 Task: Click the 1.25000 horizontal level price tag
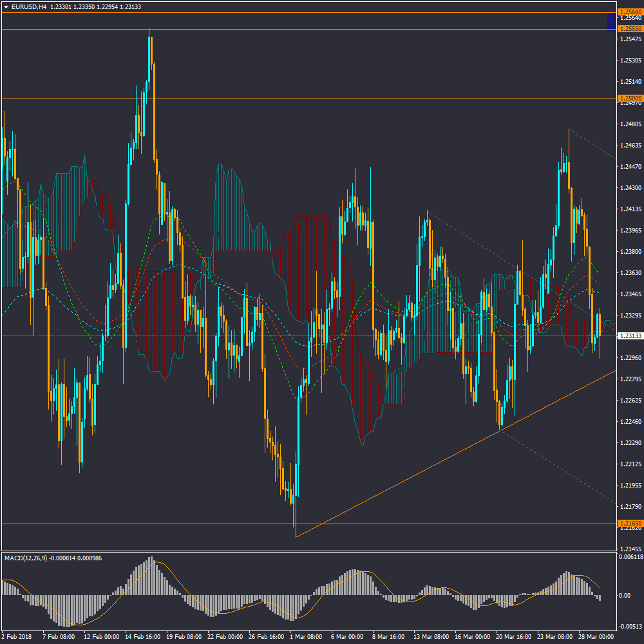(630, 99)
